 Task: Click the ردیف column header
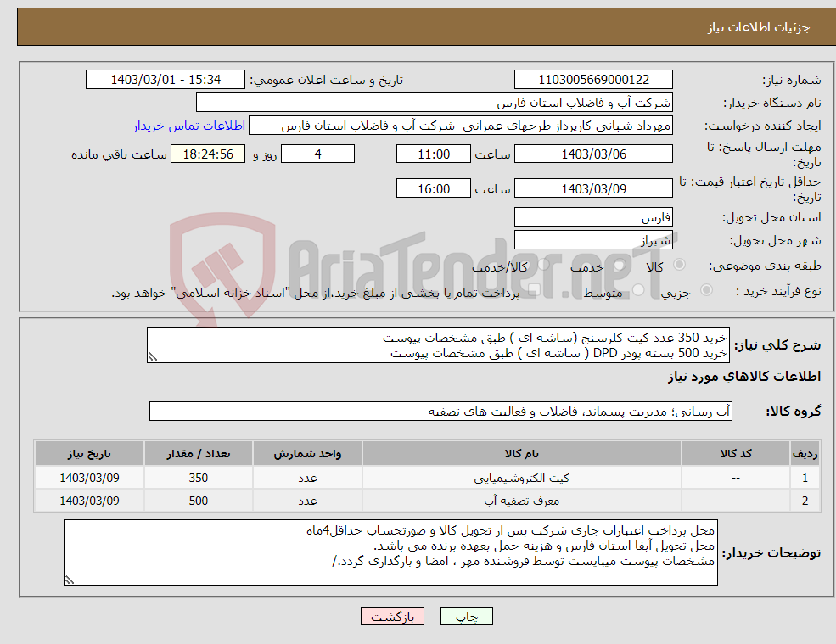[805, 454]
